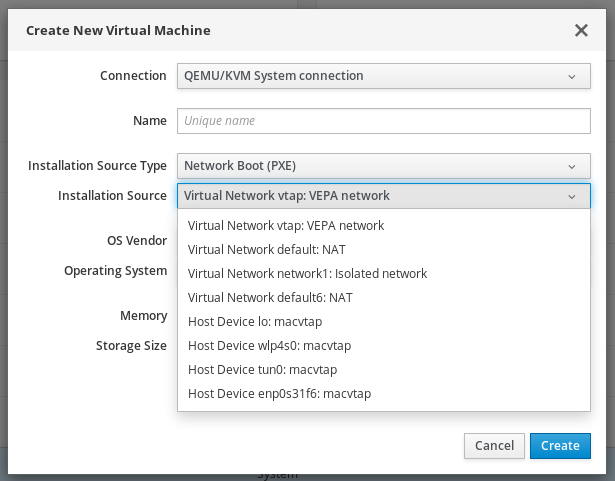Select Host Device lo: macvtap
The height and width of the screenshot is (481, 615).
255,322
